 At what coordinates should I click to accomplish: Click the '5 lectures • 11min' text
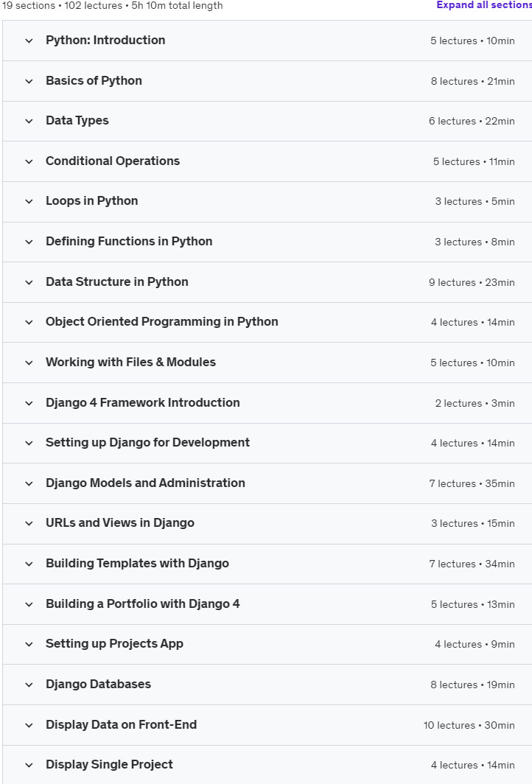[x=474, y=161]
